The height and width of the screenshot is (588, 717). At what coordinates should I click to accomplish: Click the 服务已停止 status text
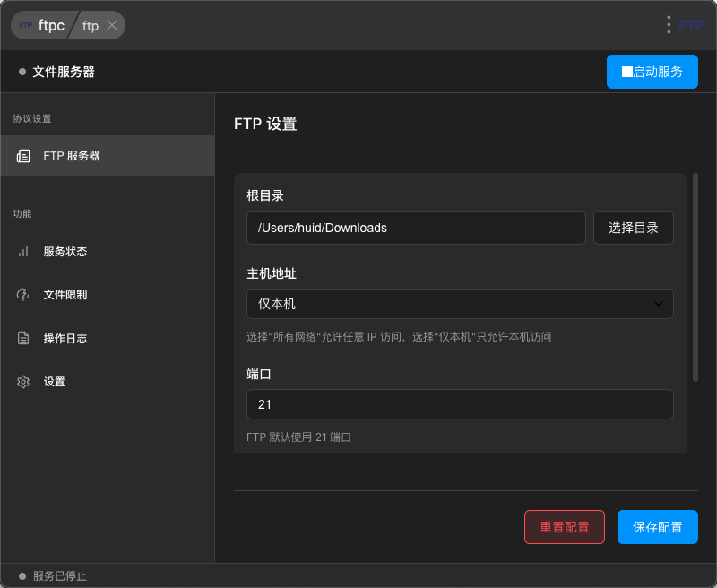pos(59,576)
